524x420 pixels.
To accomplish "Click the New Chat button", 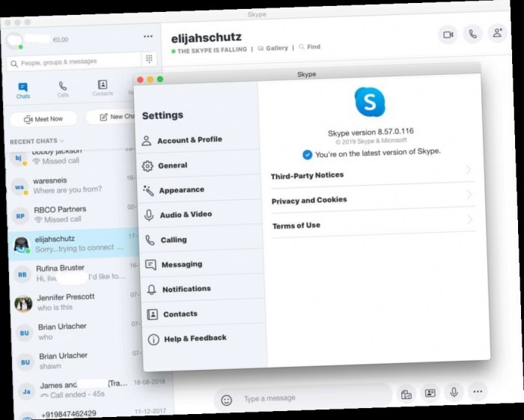I will [112, 117].
